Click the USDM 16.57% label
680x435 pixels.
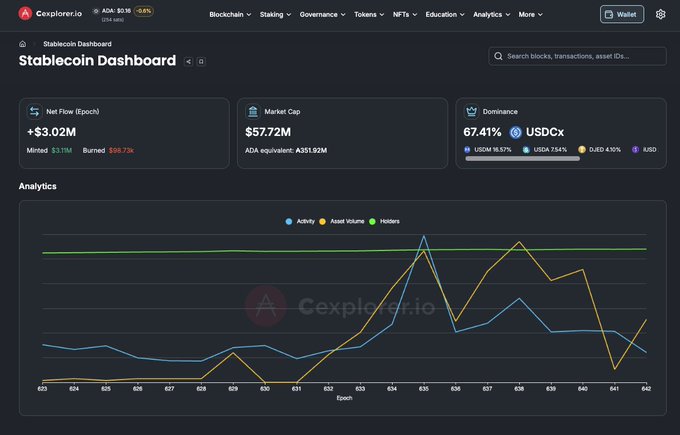pos(493,150)
